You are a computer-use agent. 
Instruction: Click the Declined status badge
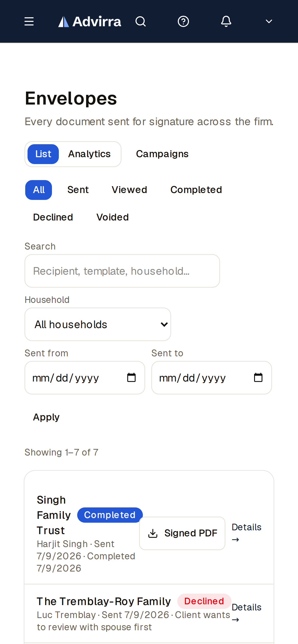point(204,601)
